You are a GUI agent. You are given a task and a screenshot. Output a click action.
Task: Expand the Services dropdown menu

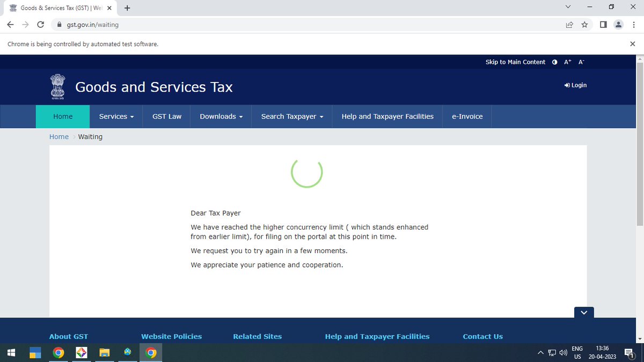(x=116, y=116)
